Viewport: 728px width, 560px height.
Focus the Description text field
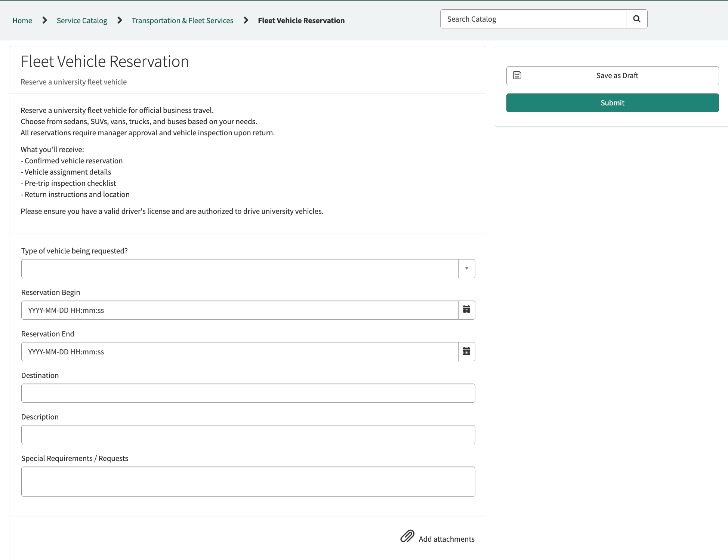coord(248,434)
